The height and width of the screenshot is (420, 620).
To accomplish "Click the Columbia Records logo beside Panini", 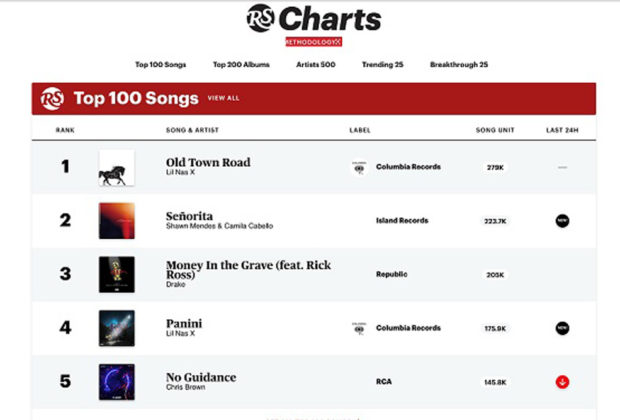I will pyautogui.click(x=359, y=327).
